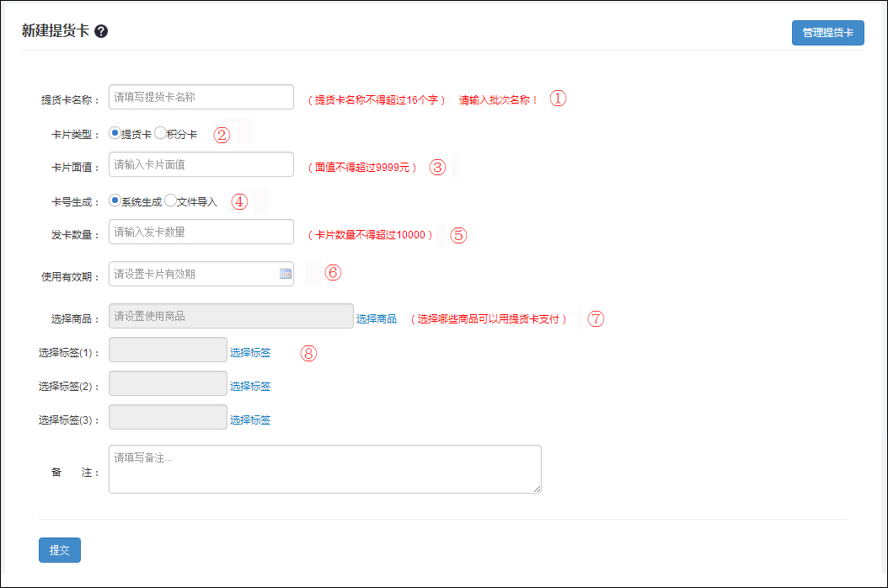888x588 pixels.
Task: Click 选择标签 link for tag 2
Action: coord(250,387)
